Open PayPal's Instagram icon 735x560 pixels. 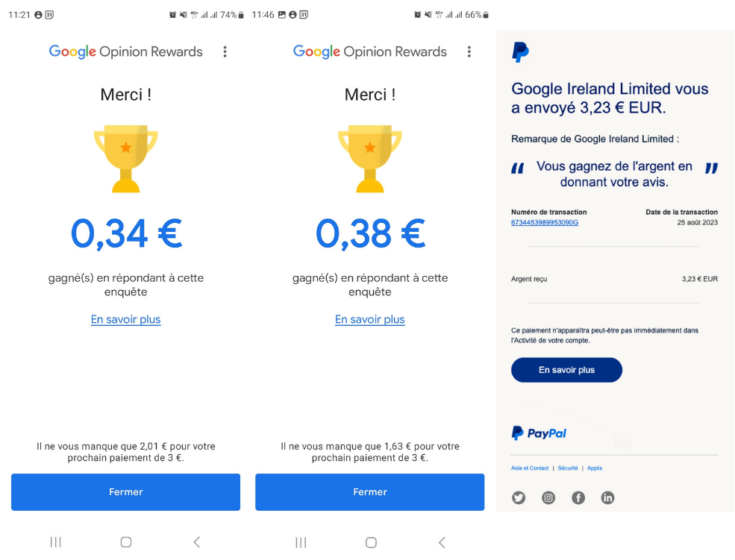548,497
